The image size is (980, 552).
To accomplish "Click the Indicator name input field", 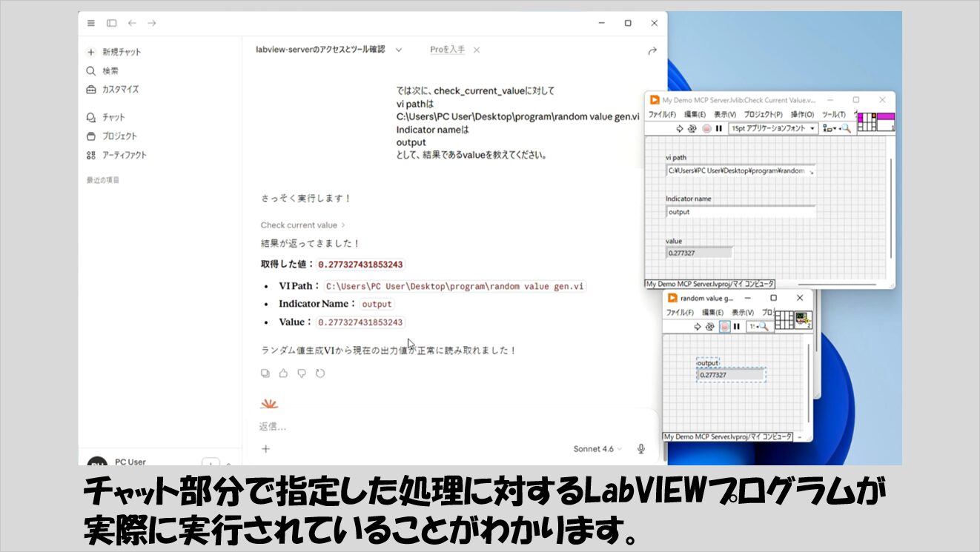I will click(x=740, y=212).
